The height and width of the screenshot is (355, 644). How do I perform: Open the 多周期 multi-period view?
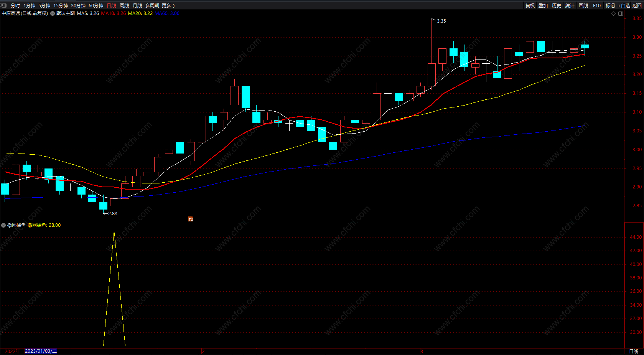click(152, 6)
